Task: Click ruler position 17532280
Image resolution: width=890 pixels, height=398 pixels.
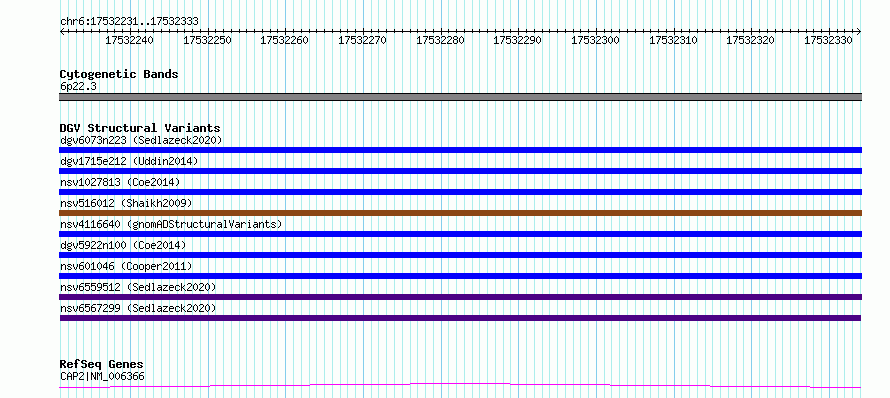Action: (440, 40)
